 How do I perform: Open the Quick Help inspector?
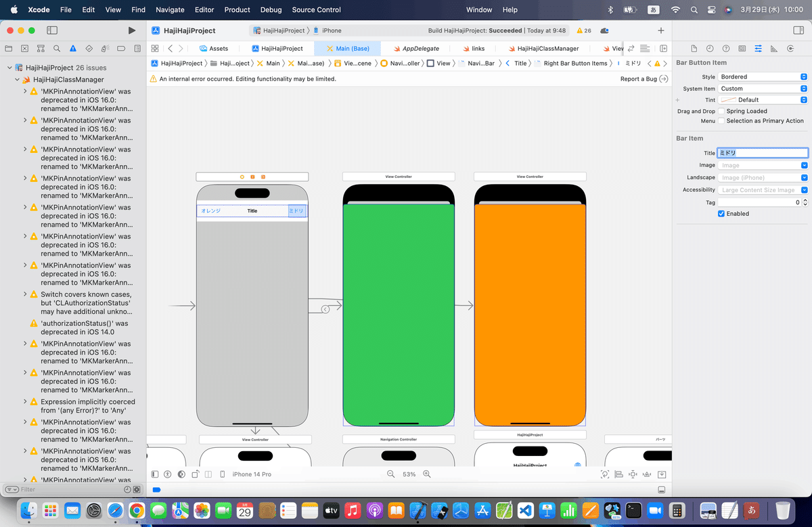point(726,49)
